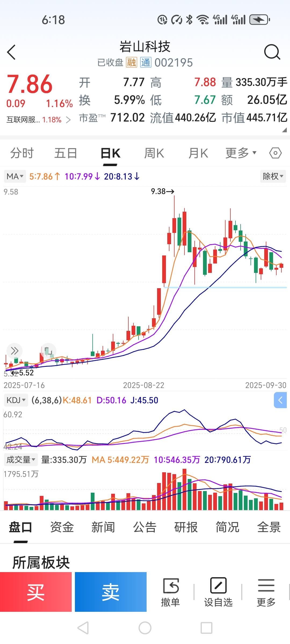Open the 除权 adjustment dropdown
Screen dimensions: 290x644
pos(273,176)
